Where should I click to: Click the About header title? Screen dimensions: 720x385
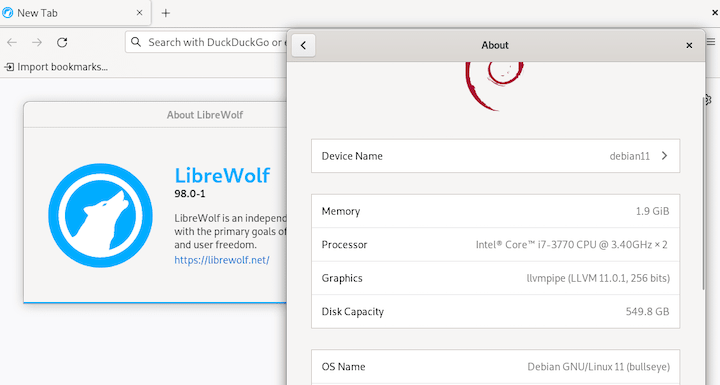(x=495, y=45)
